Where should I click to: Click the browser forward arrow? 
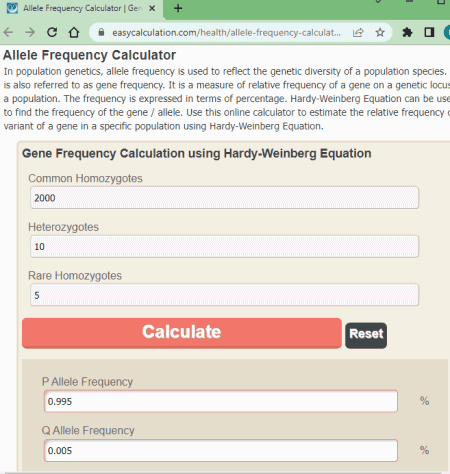(30, 32)
